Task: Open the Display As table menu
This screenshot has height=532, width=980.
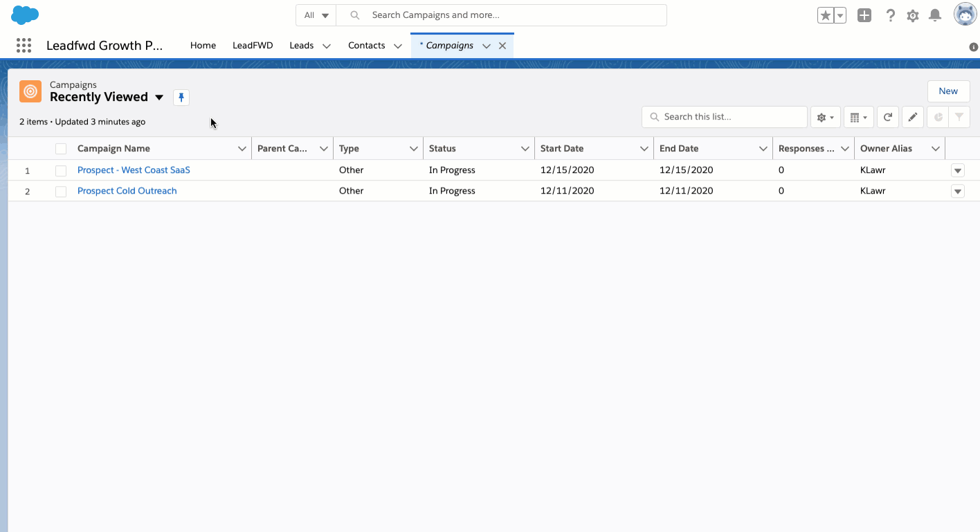Action: (x=858, y=118)
